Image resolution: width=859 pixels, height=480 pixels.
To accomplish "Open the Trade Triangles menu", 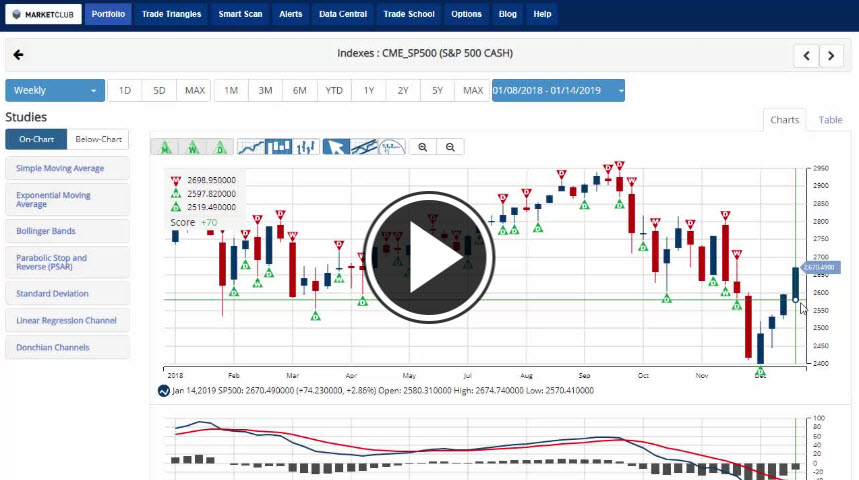I will coord(171,14).
